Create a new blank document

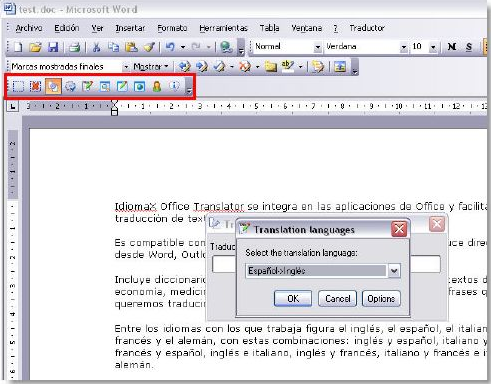18,47
